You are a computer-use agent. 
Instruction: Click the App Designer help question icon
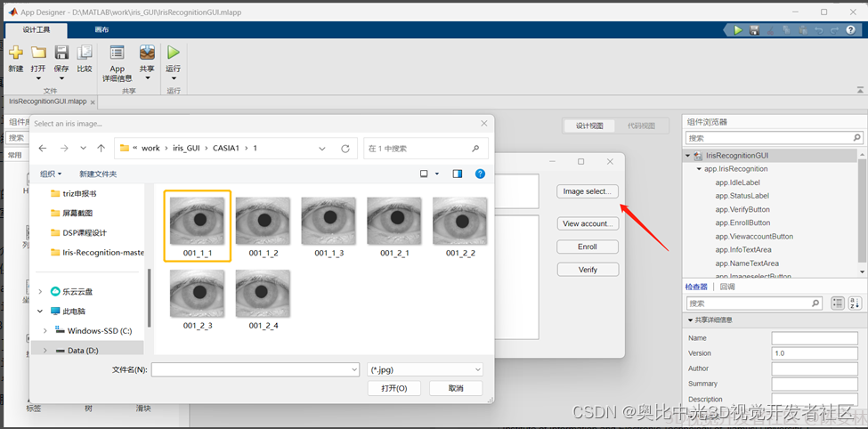(850, 30)
